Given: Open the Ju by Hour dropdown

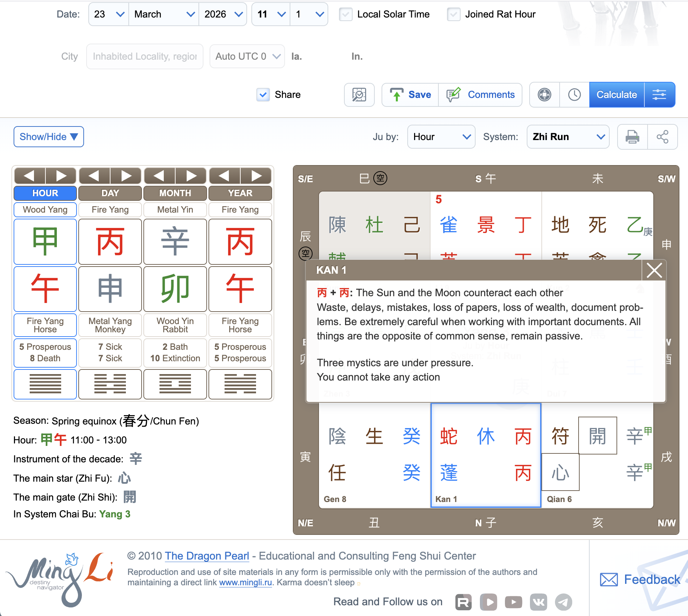Looking at the screenshot, I should (x=441, y=137).
